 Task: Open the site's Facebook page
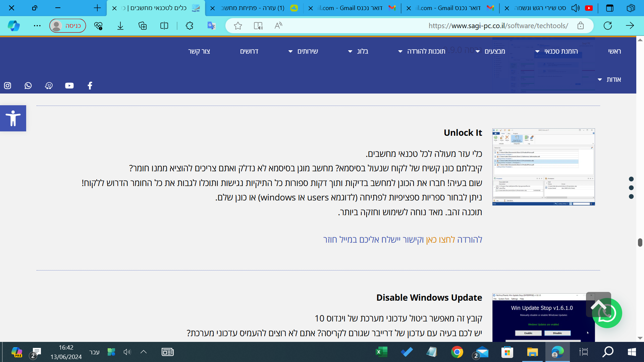tap(90, 85)
